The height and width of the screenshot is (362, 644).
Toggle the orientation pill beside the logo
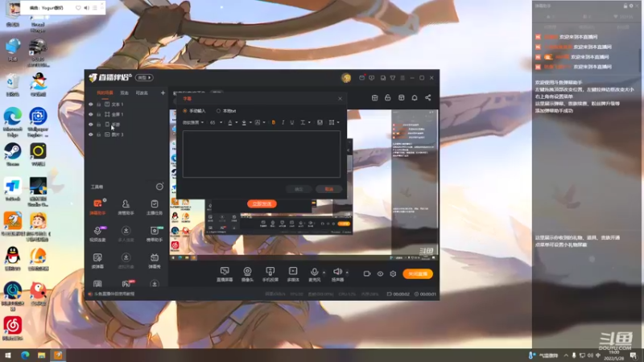tap(145, 77)
